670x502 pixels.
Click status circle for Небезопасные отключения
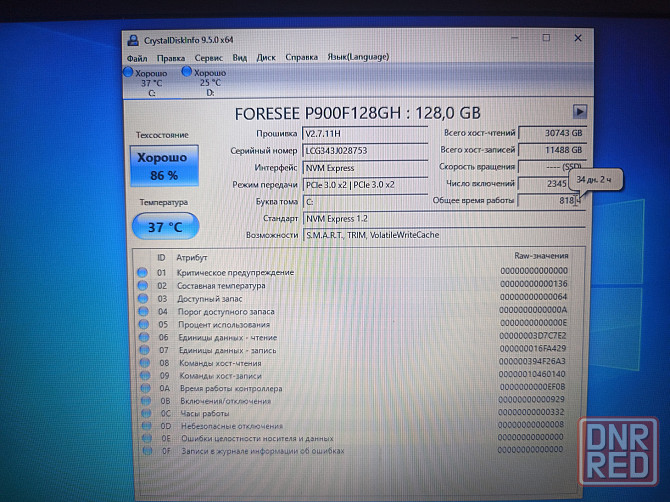pos(147,426)
